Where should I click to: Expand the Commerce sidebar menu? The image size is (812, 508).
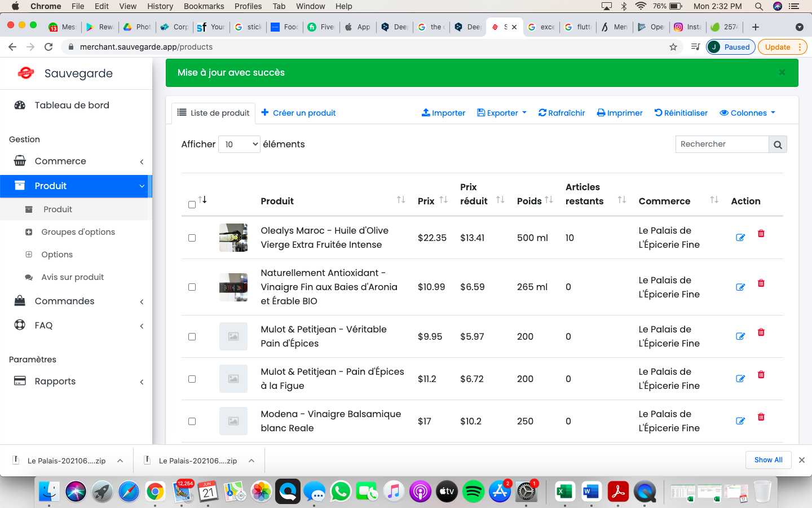(x=76, y=161)
